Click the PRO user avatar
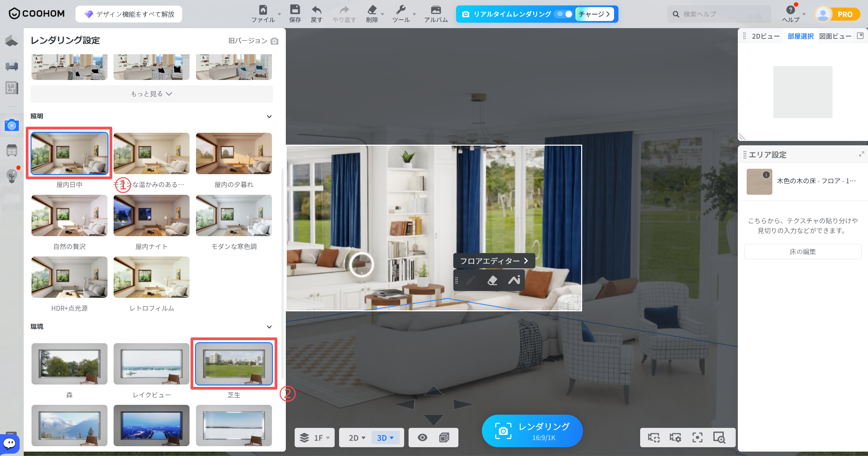868x456 pixels. coord(823,14)
